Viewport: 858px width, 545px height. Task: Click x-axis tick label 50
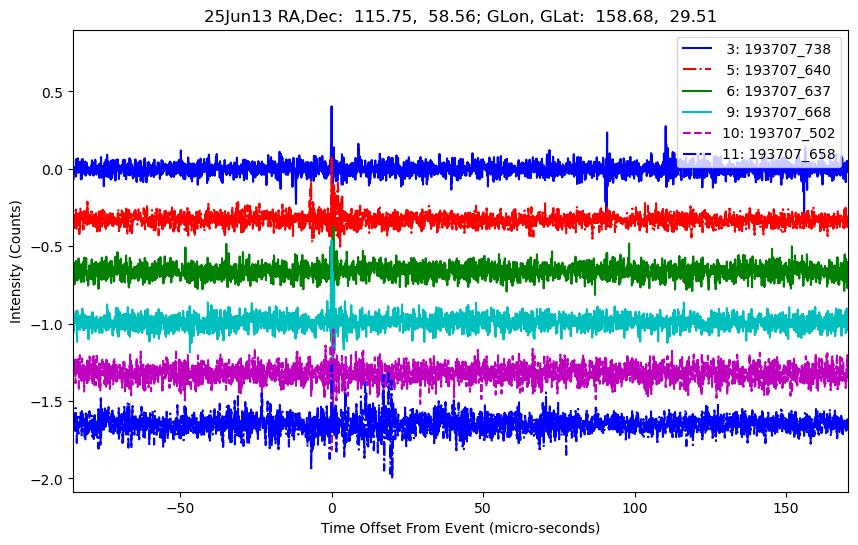point(483,508)
